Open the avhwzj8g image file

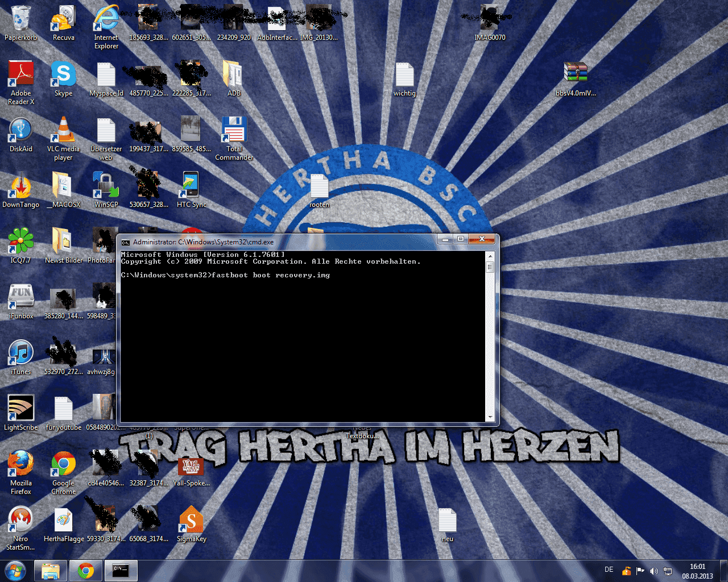[102, 361]
